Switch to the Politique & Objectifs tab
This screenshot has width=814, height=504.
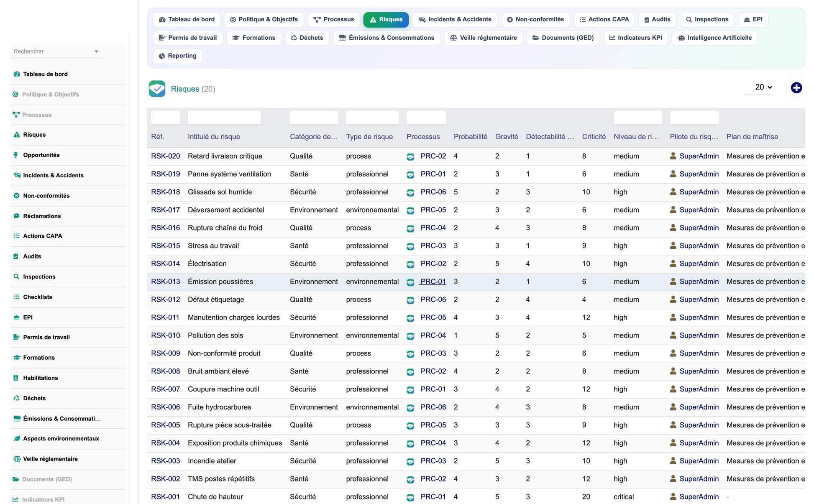coord(264,19)
